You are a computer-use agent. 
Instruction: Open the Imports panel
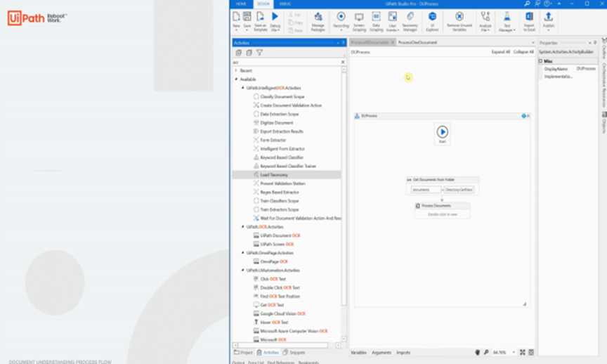coord(403,352)
